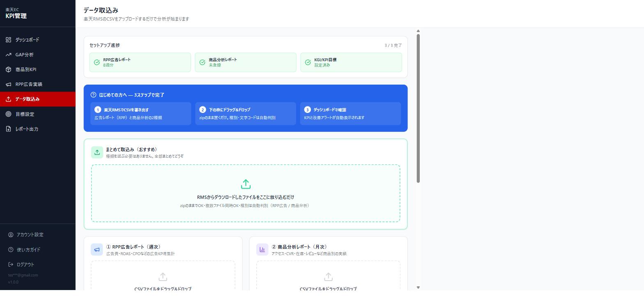Select the 目標設定 target icon
The width and height of the screenshot is (644, 304).
coord(8,114)
